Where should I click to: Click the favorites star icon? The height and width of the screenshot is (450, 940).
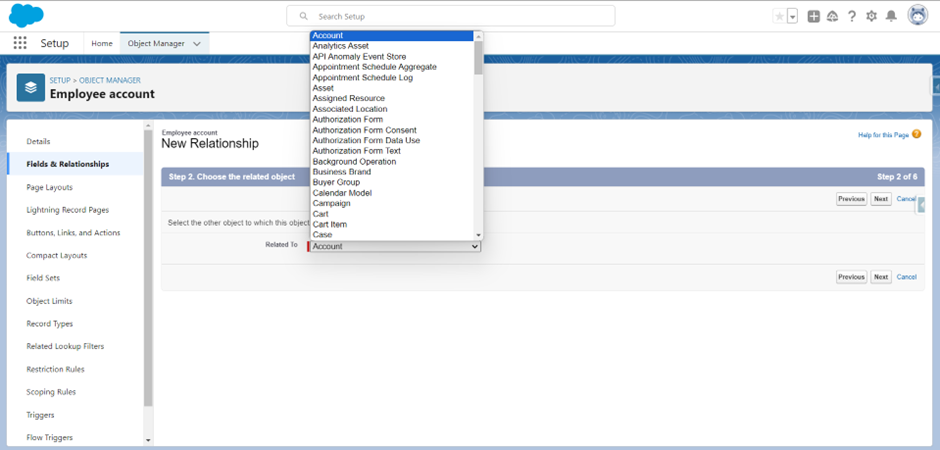tap(779, 17)
